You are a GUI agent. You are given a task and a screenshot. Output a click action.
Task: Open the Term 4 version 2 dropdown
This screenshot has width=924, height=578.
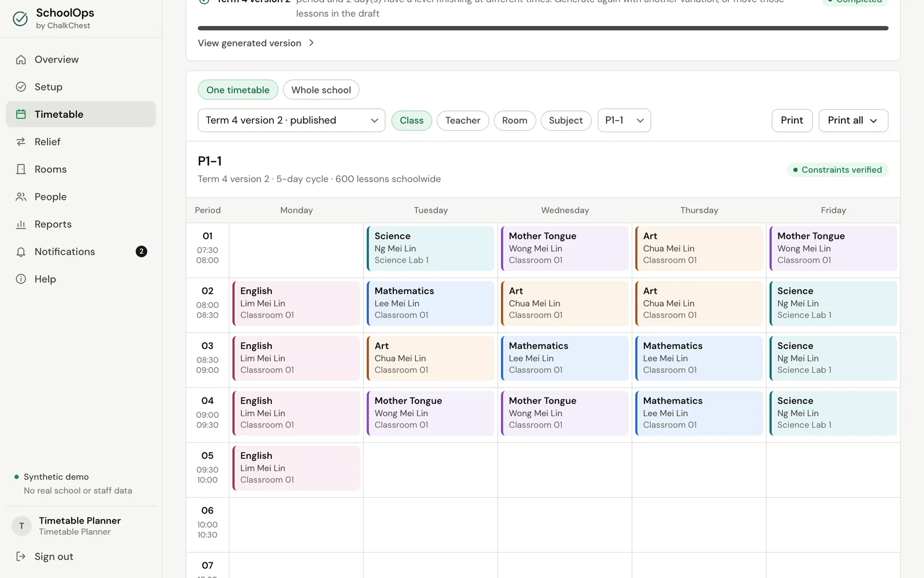pyautogui.click(x=292, y=120)
